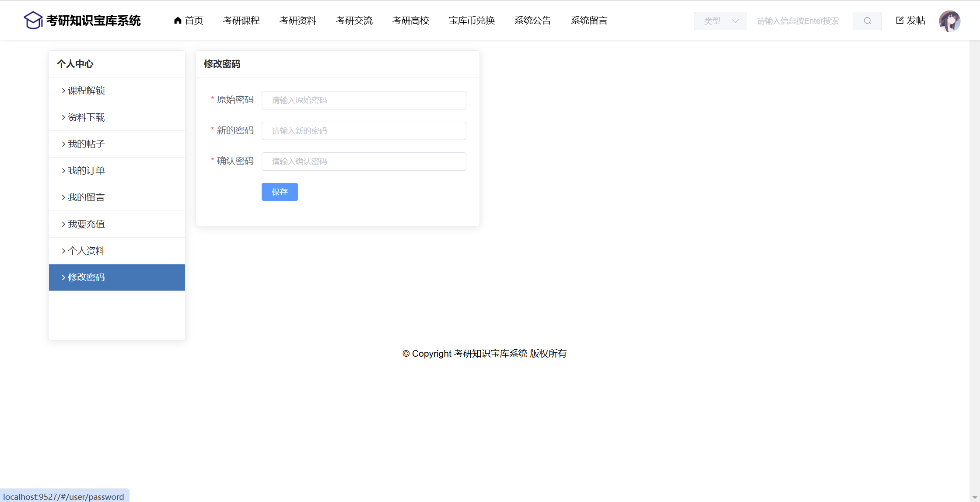Select 个人资料 sidebar link
The image size is (980, 502).
point(86,251)
